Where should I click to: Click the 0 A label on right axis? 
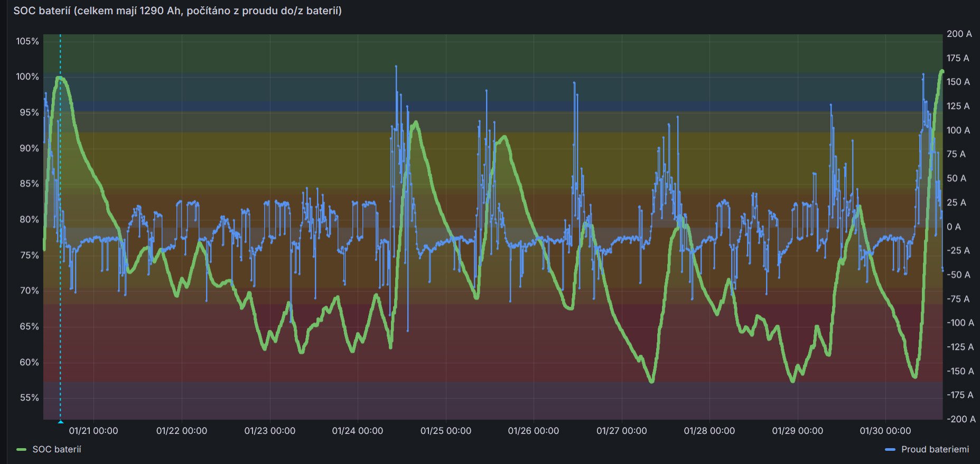click(954, 226)
